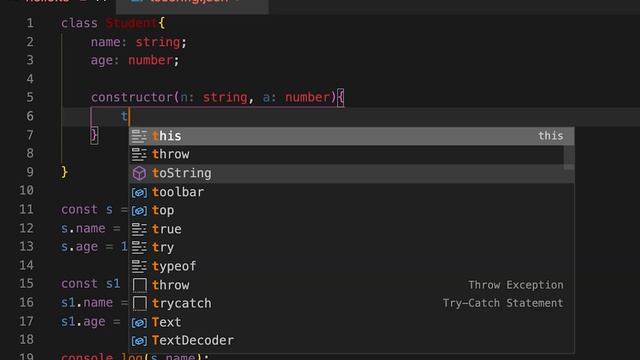640x360 pixels.
Task: Click the variable icon beside Text
Action: click(x=139, y=322)
